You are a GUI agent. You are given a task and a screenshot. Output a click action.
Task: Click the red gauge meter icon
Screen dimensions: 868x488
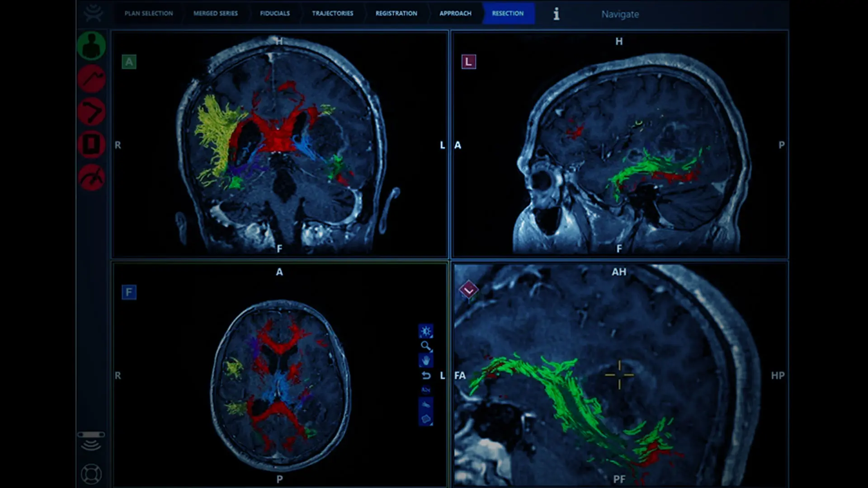(x=91, y=178)
